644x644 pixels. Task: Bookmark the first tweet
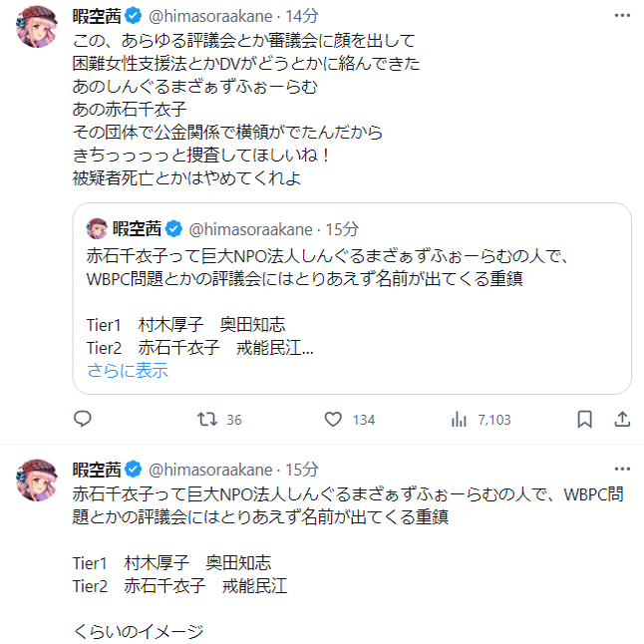click(x=585, y=420)
